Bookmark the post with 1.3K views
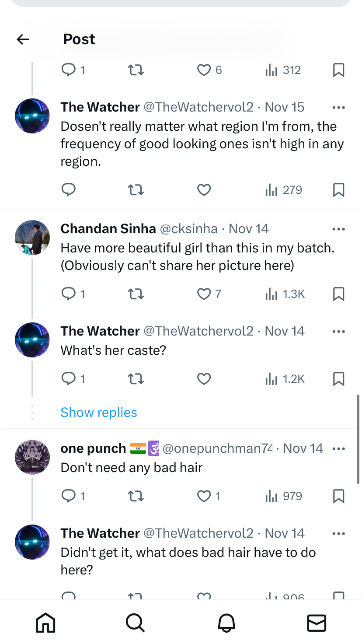 pos(338,294)
